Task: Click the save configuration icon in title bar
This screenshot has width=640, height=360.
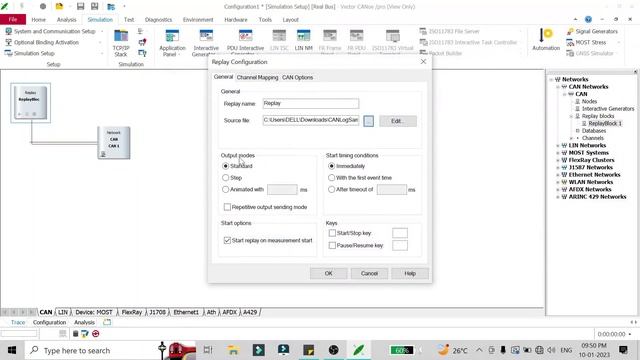Action: click(x=80, y=7)
